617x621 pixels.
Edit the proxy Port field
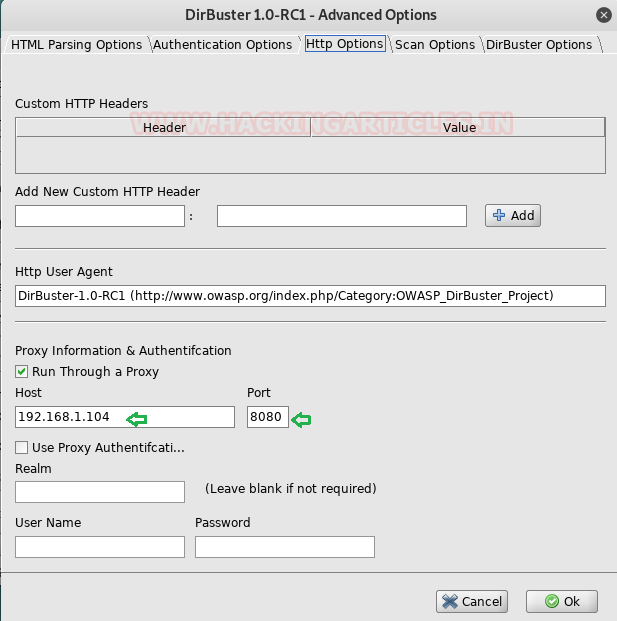pos(268,417)
